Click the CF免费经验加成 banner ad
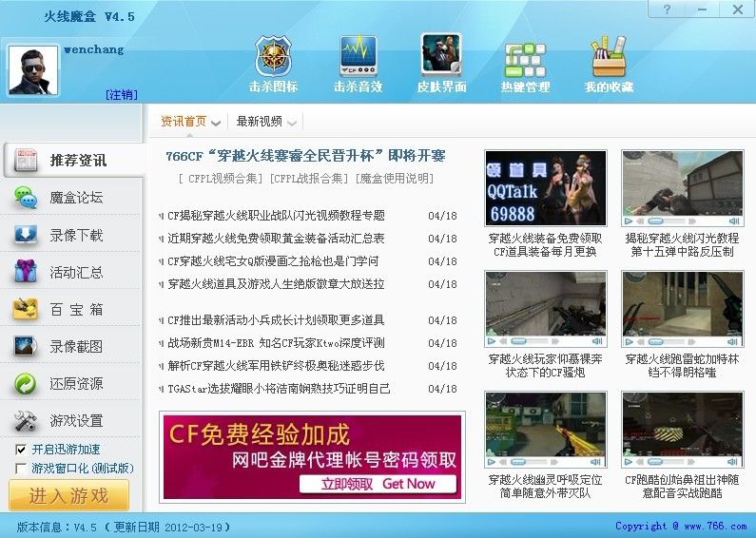 [313, 457]
